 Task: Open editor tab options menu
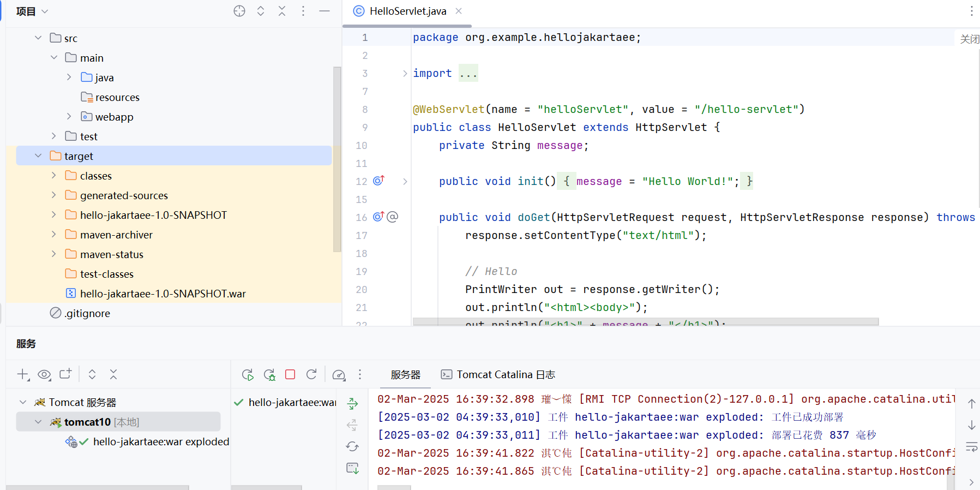971,11
